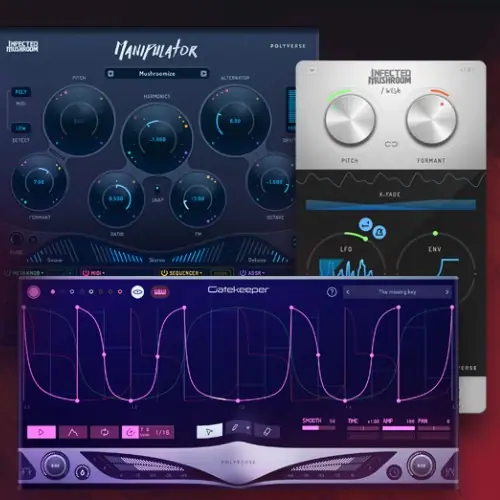Toggle the ADSR power icon in Manipulator
The image size is (500, 500).
point(243,273)
